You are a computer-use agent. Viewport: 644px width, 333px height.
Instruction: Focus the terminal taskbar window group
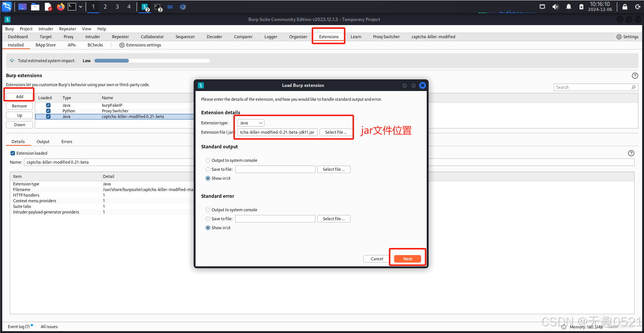158,7
